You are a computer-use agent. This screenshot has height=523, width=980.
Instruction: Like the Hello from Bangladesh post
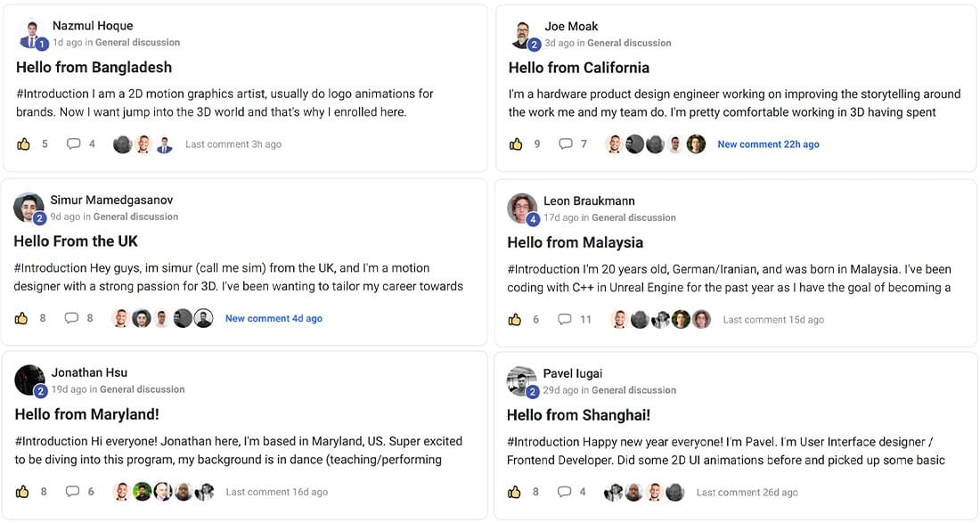(24, 144)
